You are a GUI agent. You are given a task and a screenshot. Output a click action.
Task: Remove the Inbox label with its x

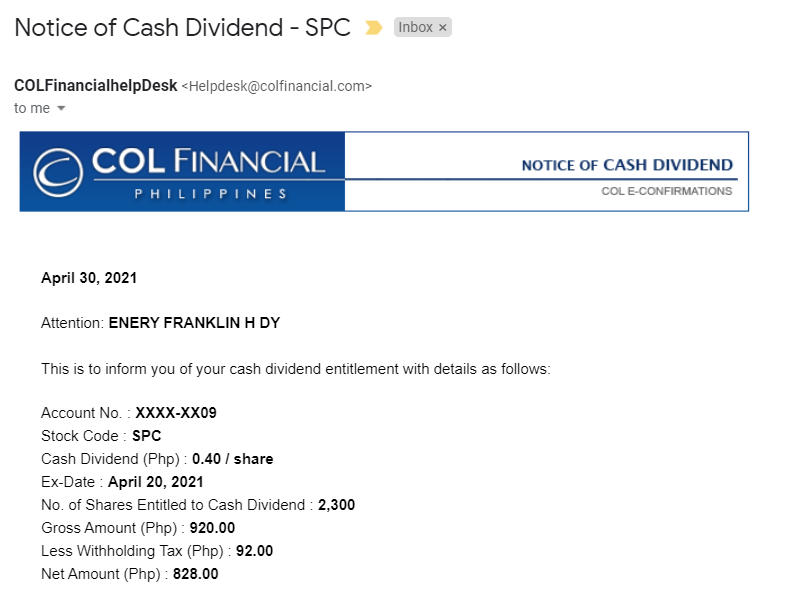442,28
